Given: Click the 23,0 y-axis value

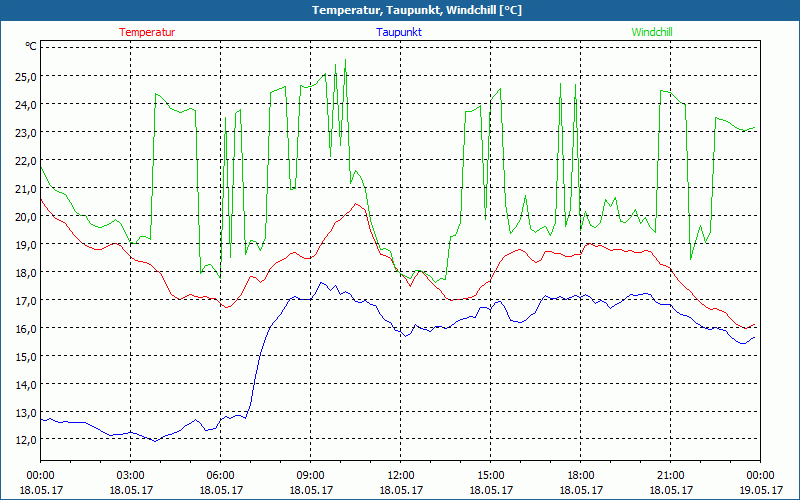Looking at the screenshot, I should point(25,132).
